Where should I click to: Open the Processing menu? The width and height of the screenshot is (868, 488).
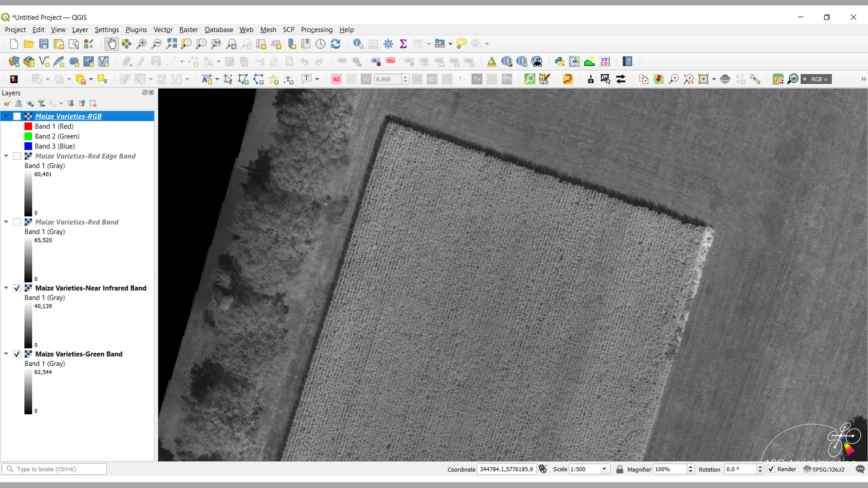(x=316, y=30)
